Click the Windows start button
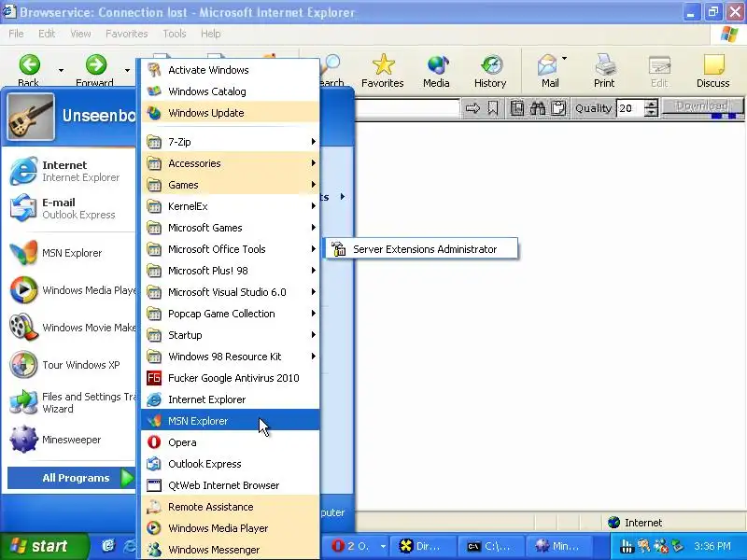 (x=44, y=546)
